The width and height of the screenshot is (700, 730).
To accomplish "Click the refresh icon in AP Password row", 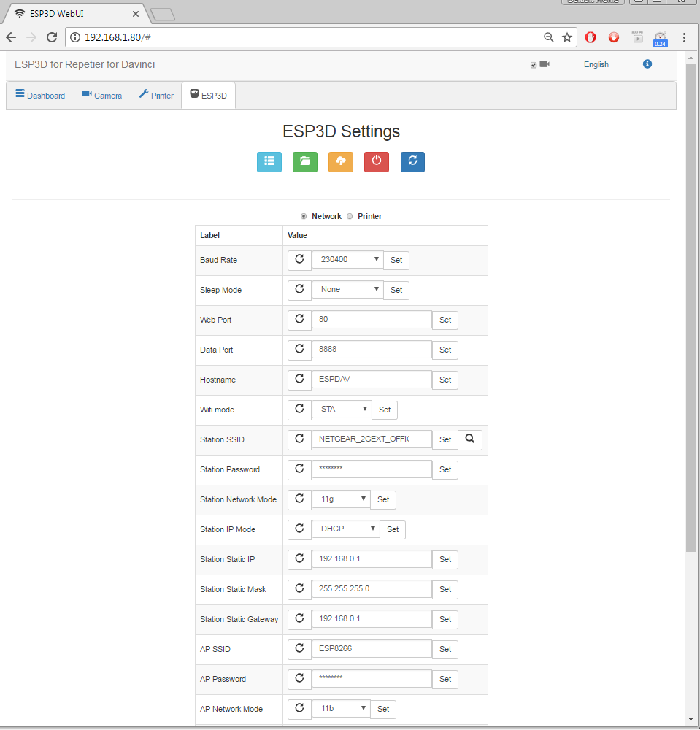I will (299, 678).
